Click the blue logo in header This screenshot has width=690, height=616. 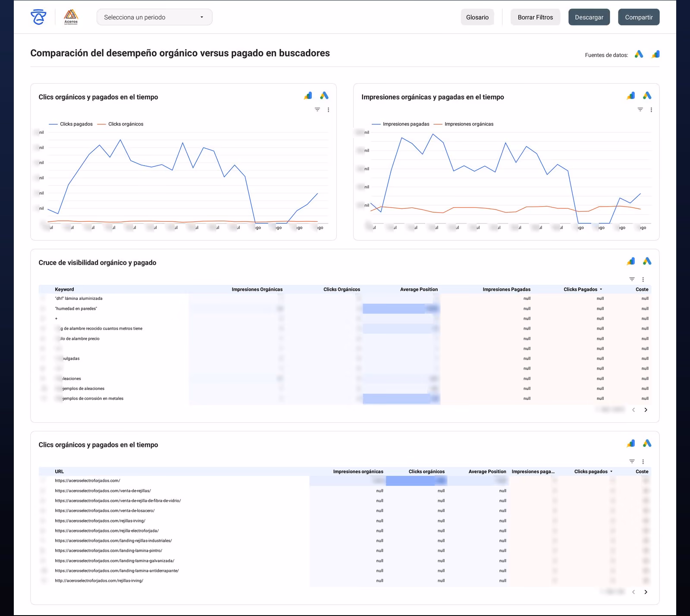click(38, 17)
